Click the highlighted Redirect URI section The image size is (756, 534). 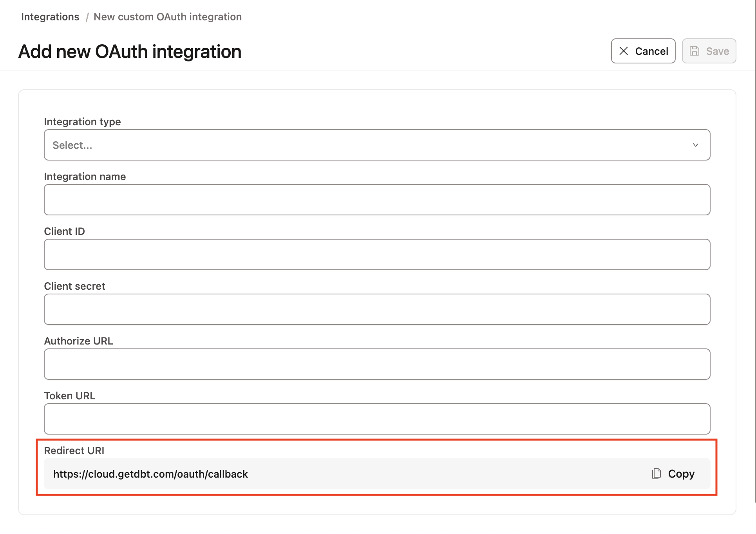(x=376, y=468)
